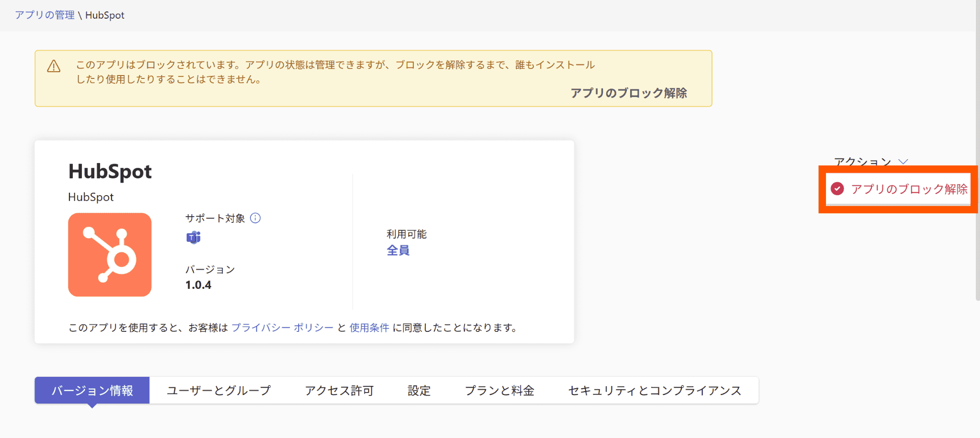980x438 pixels.
Task: Go back to アプリの管理 via the breadcrumb
Action: click(45, 15)
